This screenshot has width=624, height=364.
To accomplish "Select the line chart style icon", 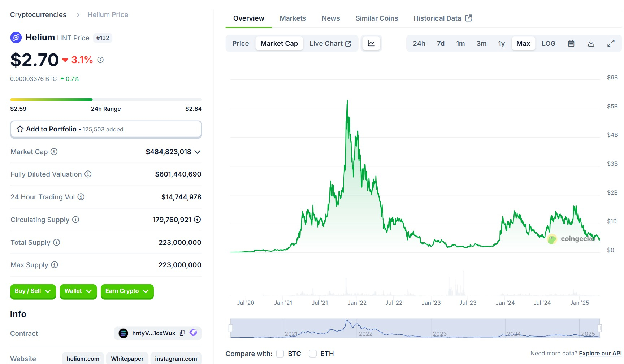I will 371,43.
